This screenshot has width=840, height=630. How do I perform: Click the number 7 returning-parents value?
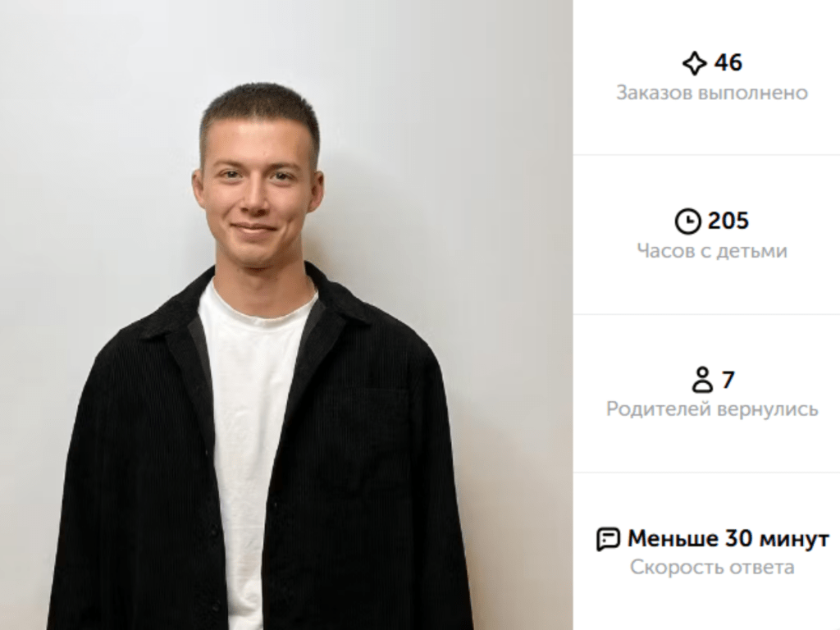pyautogui.click(x=728, y=380)
